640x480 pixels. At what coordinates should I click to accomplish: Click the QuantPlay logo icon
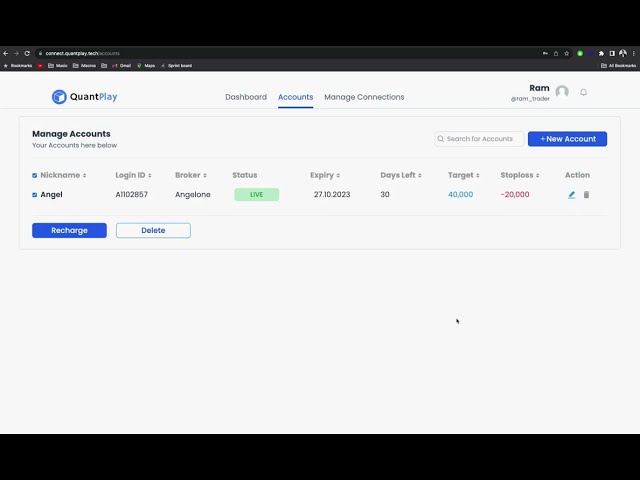59,97
